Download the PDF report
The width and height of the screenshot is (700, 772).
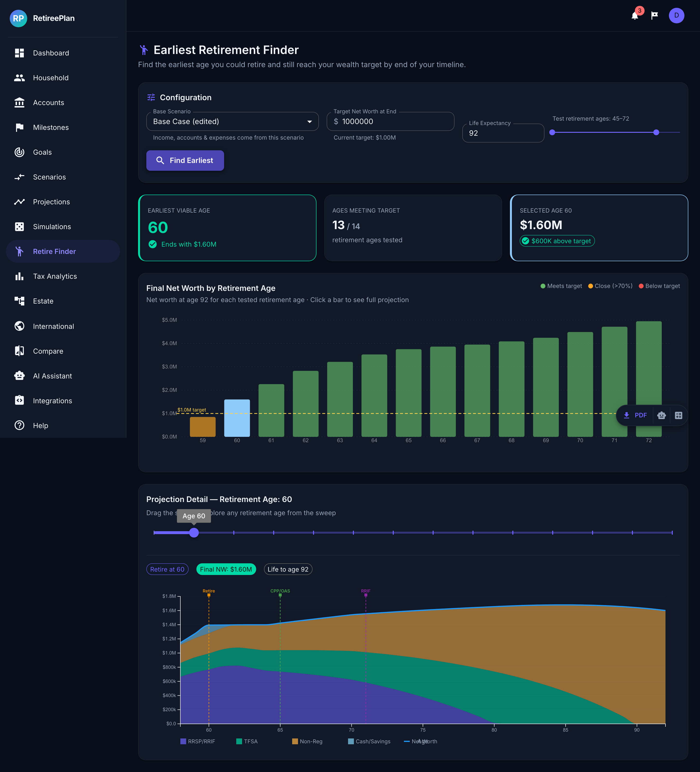pos(635,415)
